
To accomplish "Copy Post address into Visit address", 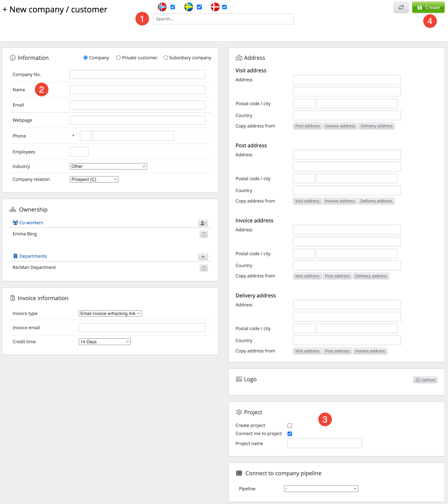I will (307, 126).
